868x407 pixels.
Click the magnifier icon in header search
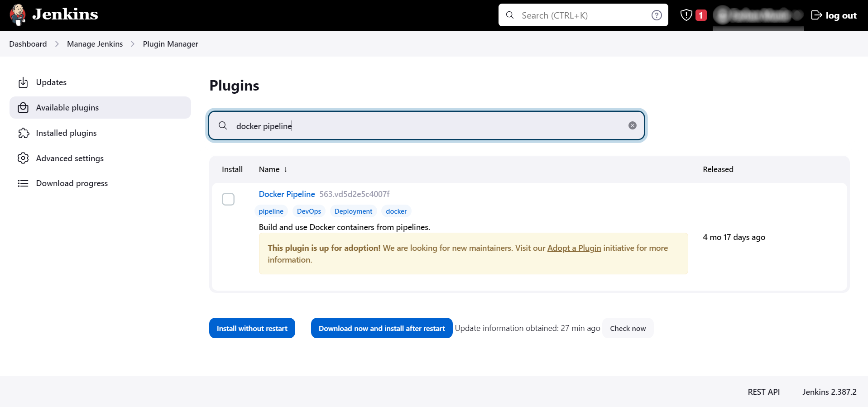(510, 15)
